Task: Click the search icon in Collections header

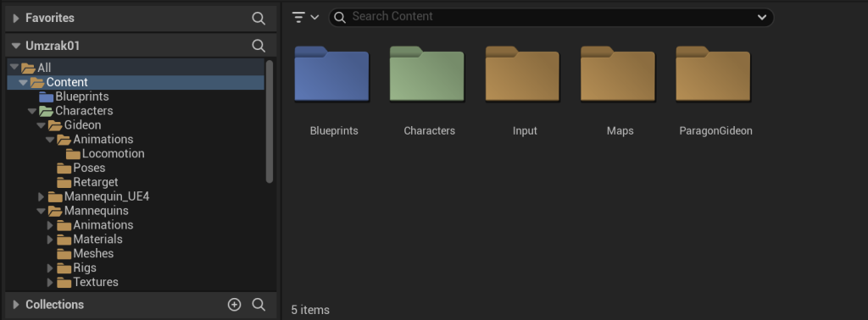Action: point(259,305)
